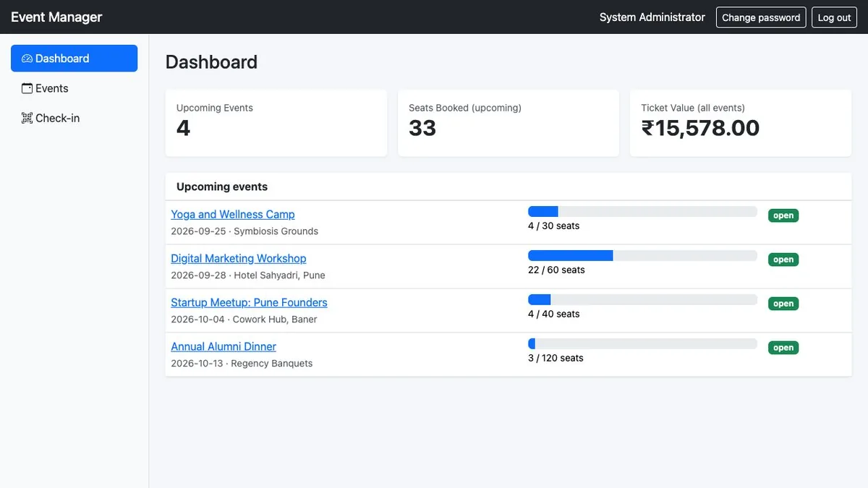Click the open badge for Yoga and Wellness Camp
The image size is (868, 488).
[x=783, y=215]
